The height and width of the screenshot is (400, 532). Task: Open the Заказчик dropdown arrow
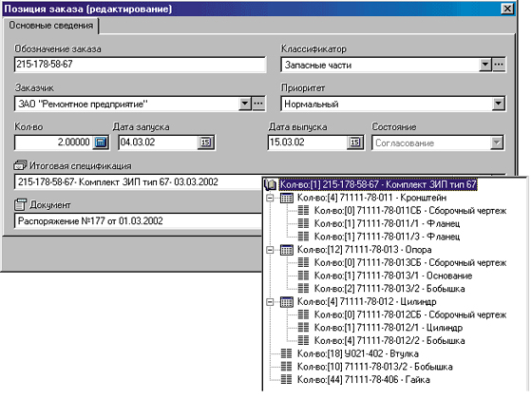pos(245,104)
